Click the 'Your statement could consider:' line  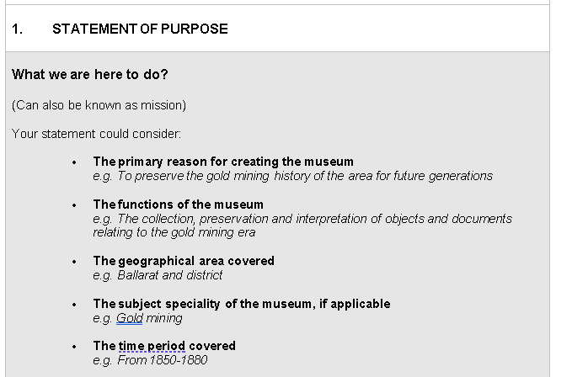[97, 134]
